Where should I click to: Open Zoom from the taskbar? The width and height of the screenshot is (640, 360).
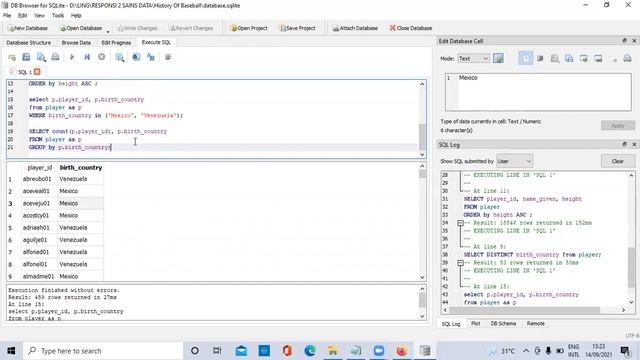click(379, 351)
